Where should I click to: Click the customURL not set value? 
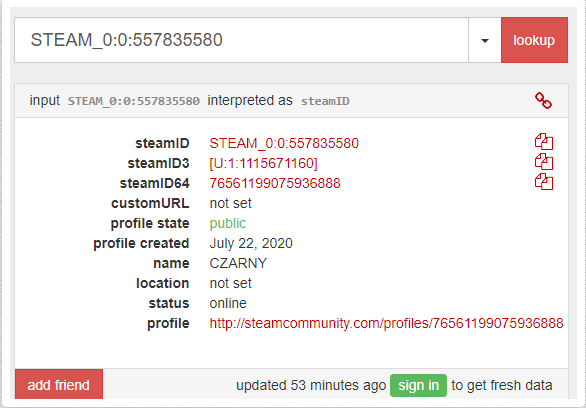pos(231,203)
